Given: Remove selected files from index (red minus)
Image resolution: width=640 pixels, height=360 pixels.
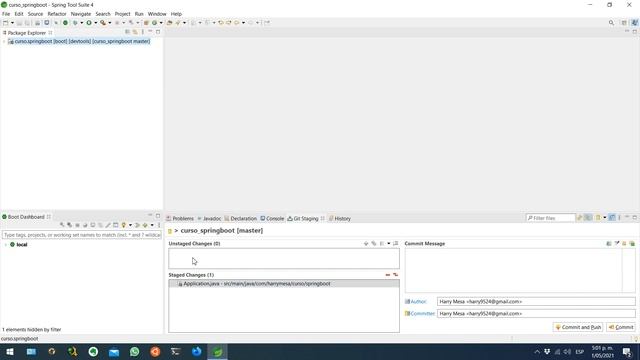Looking at the screenshot, I should [x=387, y=275].
